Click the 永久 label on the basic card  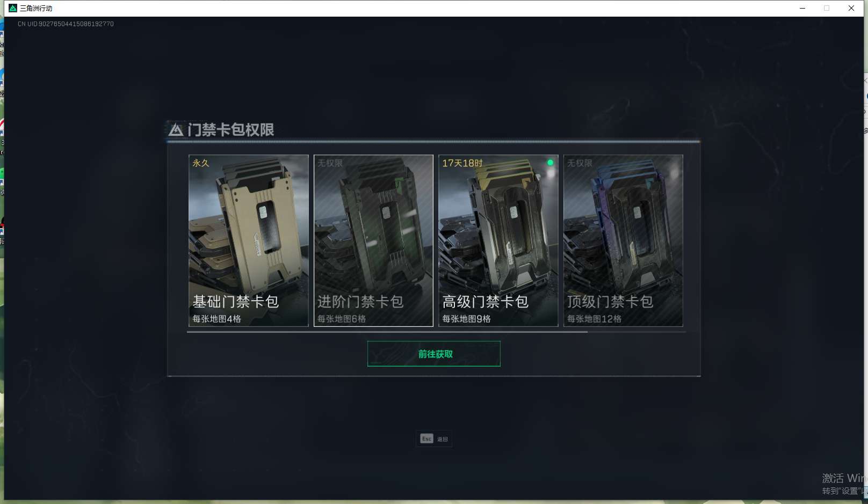201,163
